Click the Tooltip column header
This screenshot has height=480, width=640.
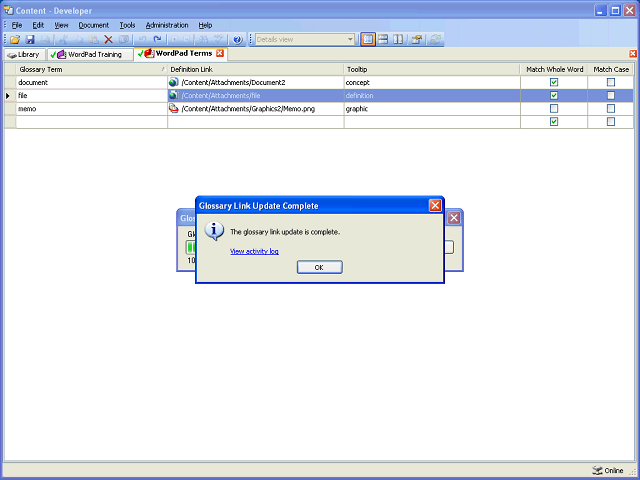432,69
